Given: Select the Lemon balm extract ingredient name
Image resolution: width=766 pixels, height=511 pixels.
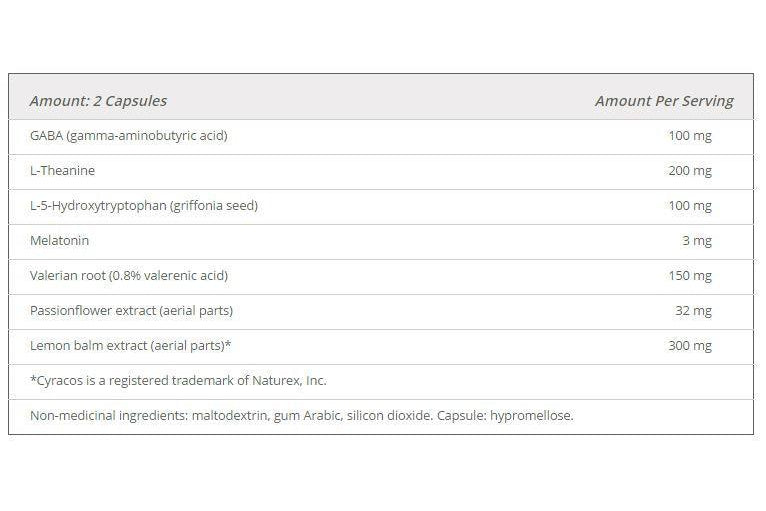Looking at the screenshot, I should tap(132, 346).
